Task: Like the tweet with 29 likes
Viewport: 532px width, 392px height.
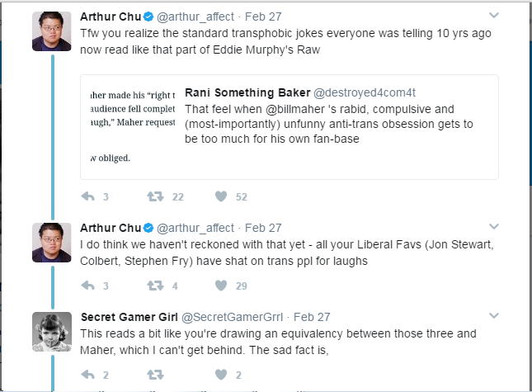Action: coord(221,286)
